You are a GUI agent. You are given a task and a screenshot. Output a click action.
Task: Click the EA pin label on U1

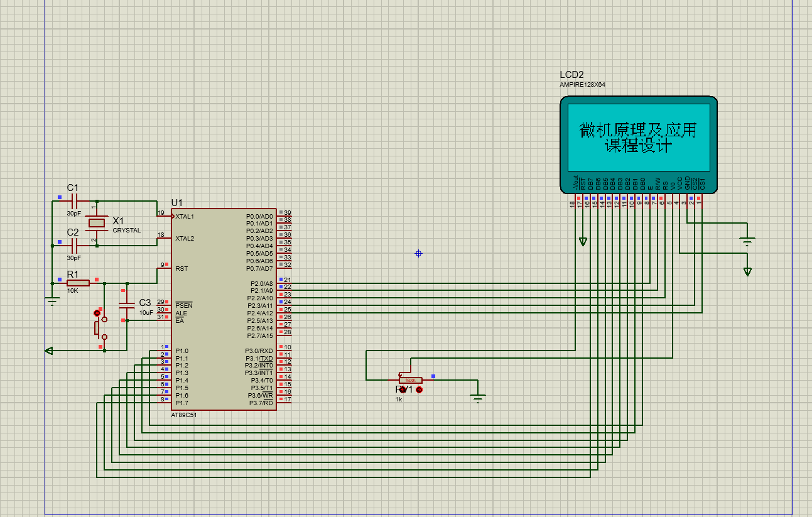[179, 320]
